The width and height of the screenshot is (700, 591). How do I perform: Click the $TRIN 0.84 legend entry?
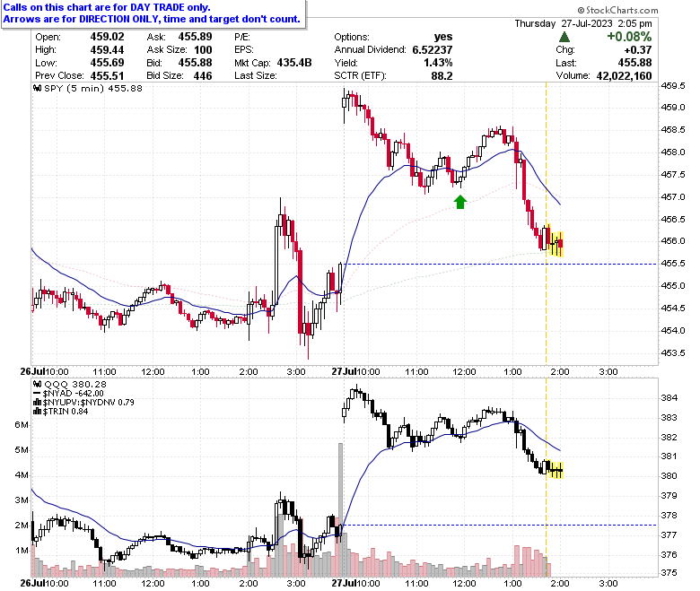pyautogui.click(x=66, y=412)
